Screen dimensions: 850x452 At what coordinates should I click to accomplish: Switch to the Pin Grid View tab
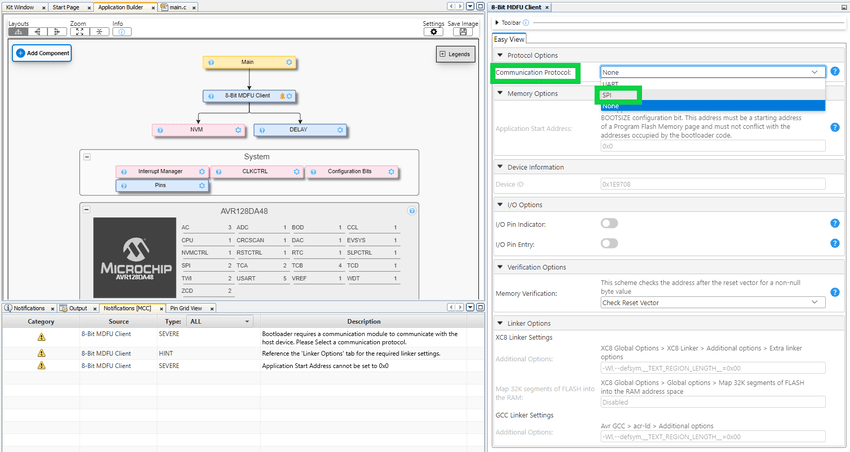(189, 308)
